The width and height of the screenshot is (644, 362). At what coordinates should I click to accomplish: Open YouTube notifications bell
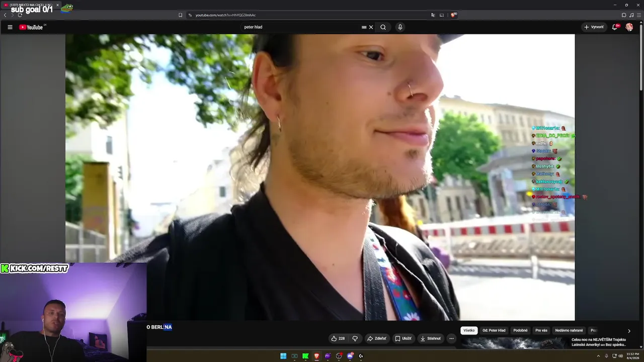click(x=615, y=27)
